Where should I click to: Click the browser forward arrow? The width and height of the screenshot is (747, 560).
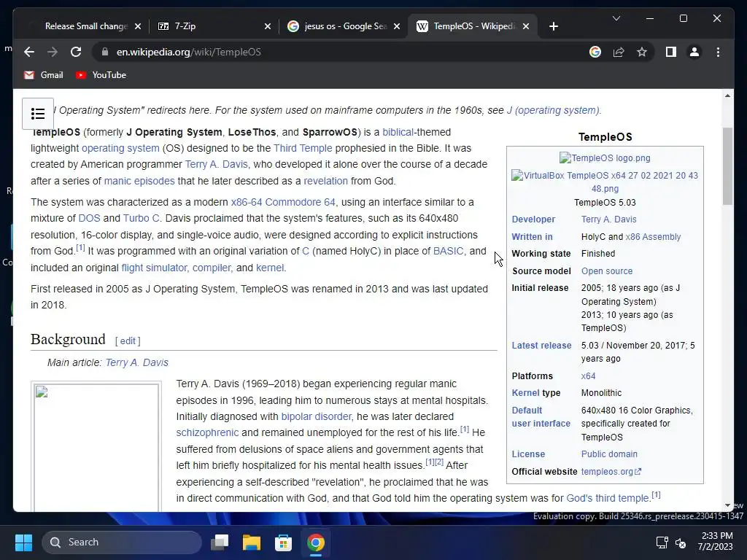click(53, 52)
